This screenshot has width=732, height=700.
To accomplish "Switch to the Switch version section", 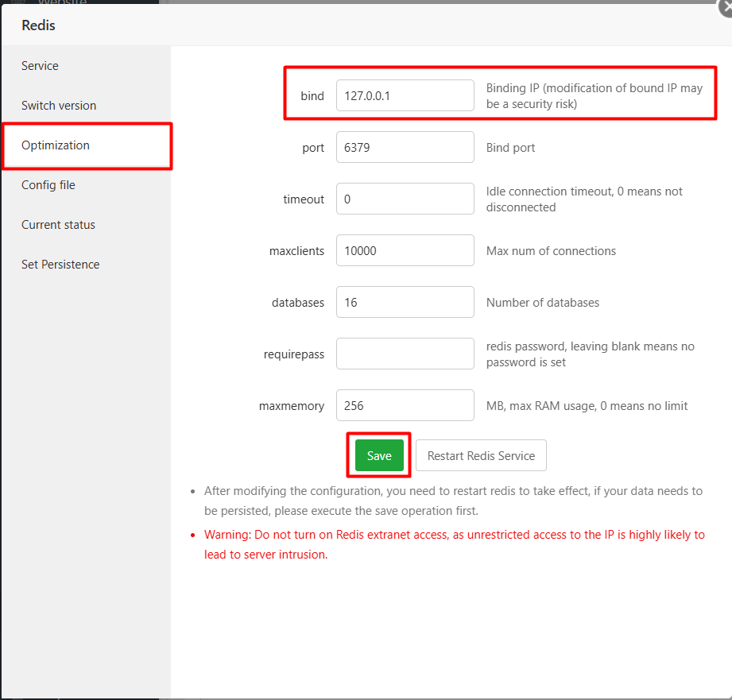I will coord(59,105).
